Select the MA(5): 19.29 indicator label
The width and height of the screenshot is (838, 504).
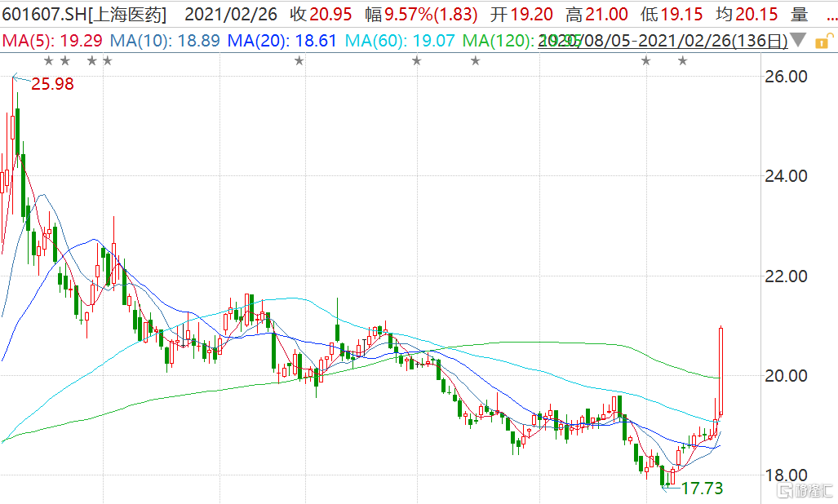point(52,41)
